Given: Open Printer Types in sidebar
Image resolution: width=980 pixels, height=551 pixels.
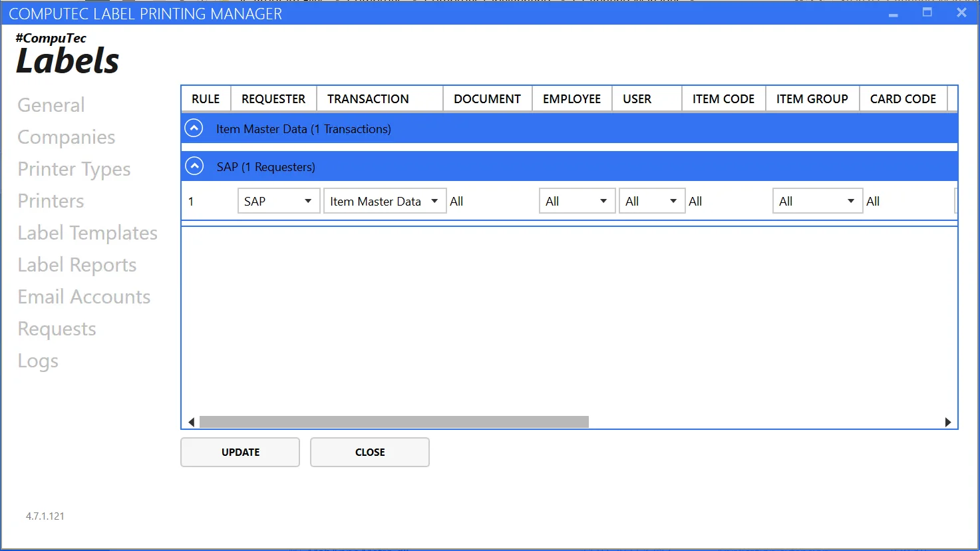Looking at the screenshot, I should tap(74, 169).
